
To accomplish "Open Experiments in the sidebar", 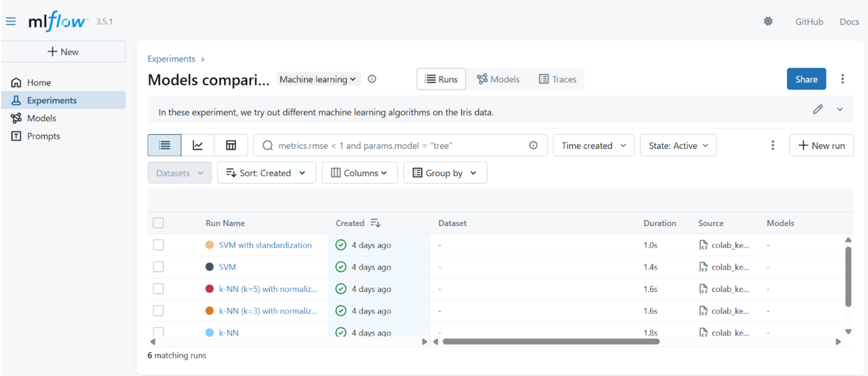I will tap(63, 100).
